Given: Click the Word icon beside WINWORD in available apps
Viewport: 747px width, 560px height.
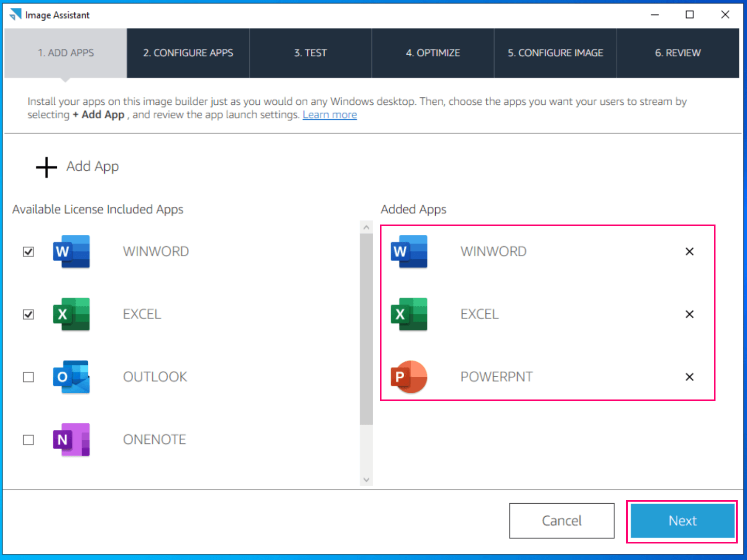Looking at the screenshot, I should click(71, 251).
